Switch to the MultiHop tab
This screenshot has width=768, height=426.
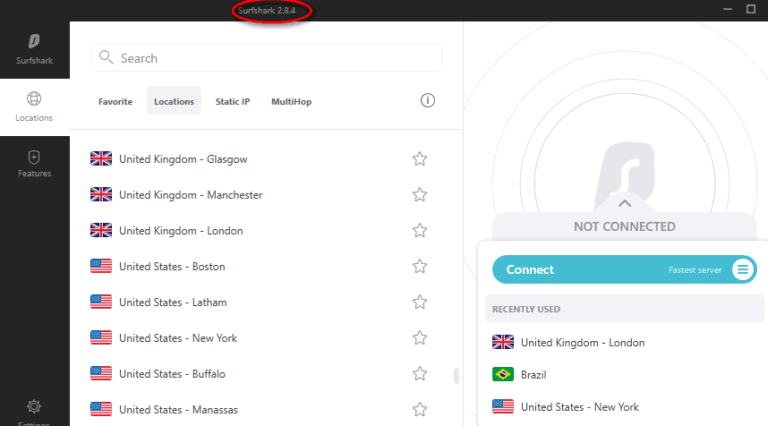tap(291, 101)
